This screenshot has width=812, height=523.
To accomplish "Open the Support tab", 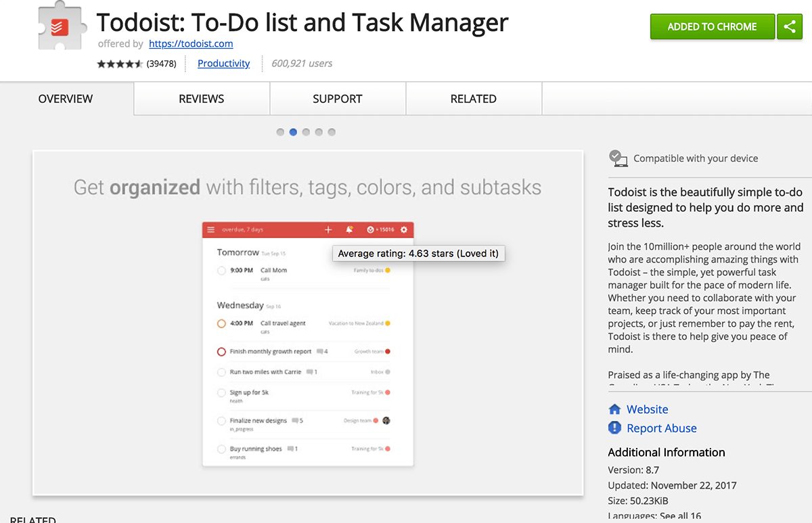I will pos(338,99).
